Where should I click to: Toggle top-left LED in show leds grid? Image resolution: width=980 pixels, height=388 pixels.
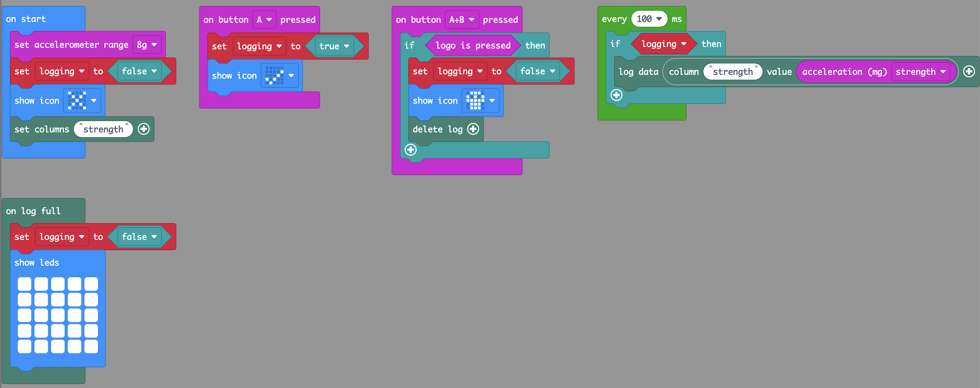click(24, 284)
